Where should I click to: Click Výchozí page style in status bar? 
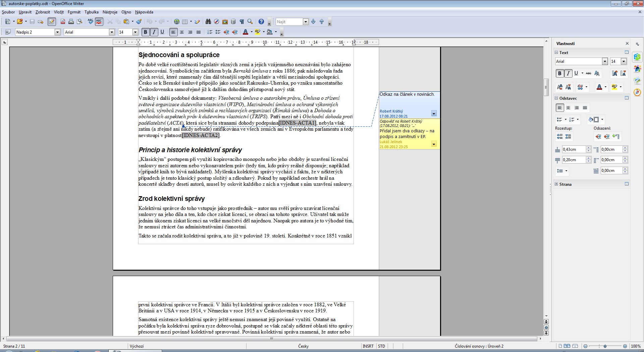pyautogui.click(x=137, y=346)
